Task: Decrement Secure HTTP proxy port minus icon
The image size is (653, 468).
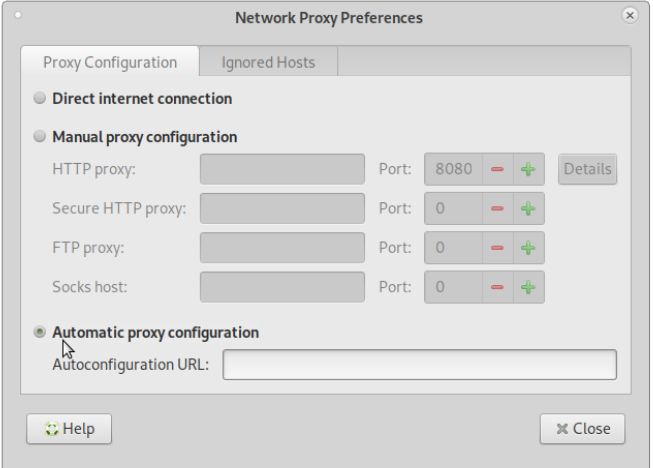Action: [x=497, y=208]
